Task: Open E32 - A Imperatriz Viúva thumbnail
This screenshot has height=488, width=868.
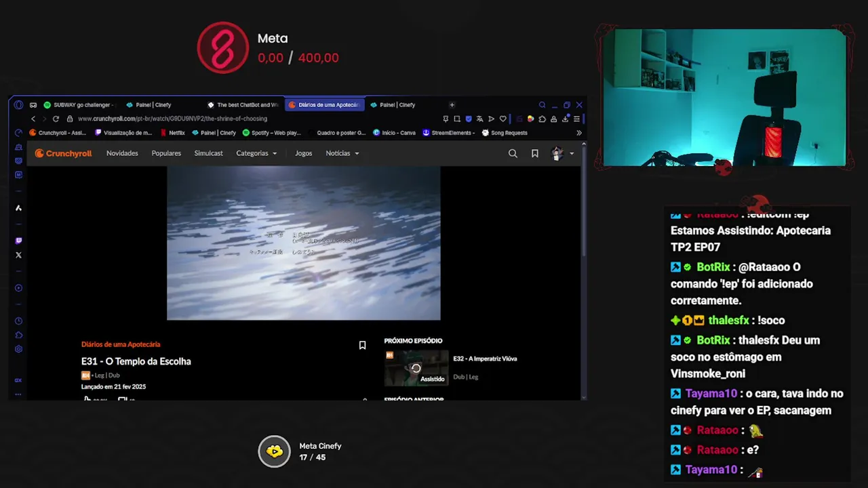Action: (416, 368)
